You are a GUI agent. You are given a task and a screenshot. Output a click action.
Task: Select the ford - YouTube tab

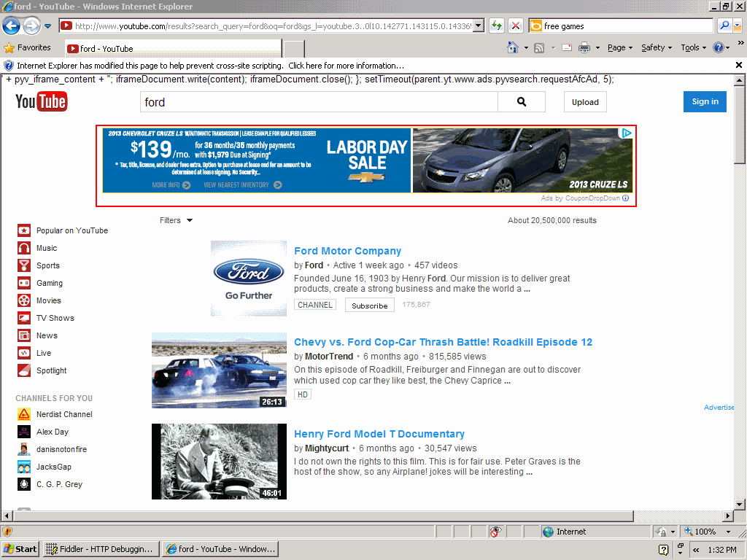tap(174, 49)
